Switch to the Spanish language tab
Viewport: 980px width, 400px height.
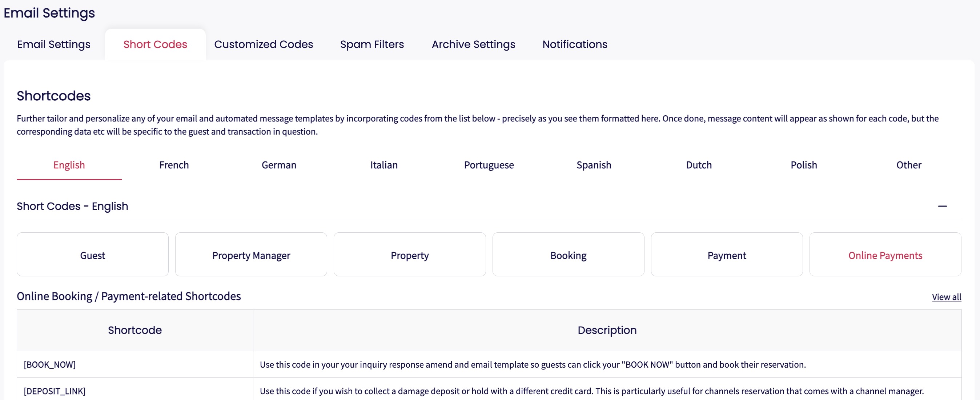pyautogui.click(x=594, y=165)
